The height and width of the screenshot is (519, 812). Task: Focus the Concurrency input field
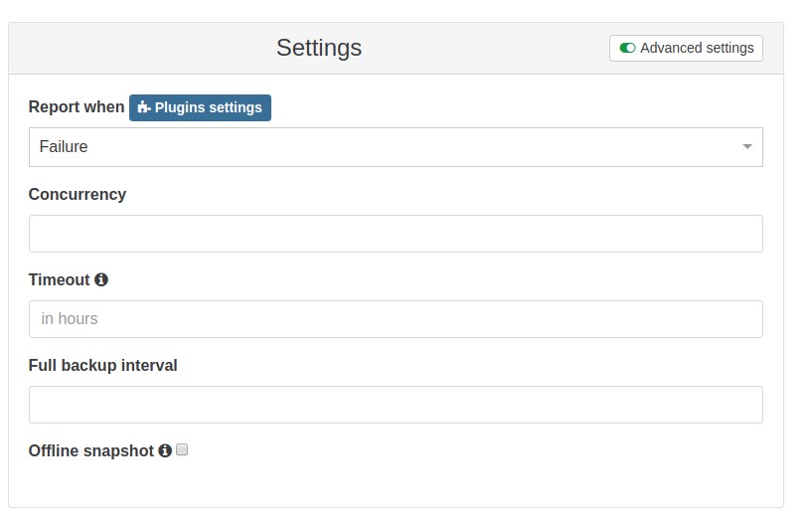[396, 234]
